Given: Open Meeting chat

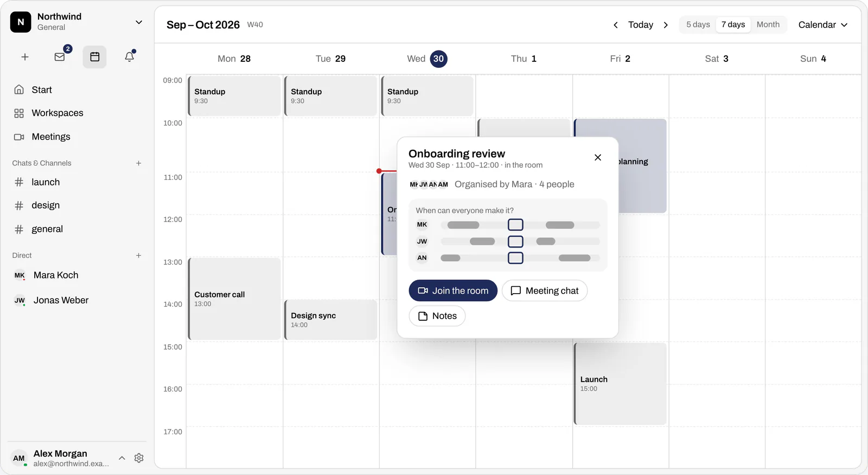Looking at the screenshot, I should point(545,291).
